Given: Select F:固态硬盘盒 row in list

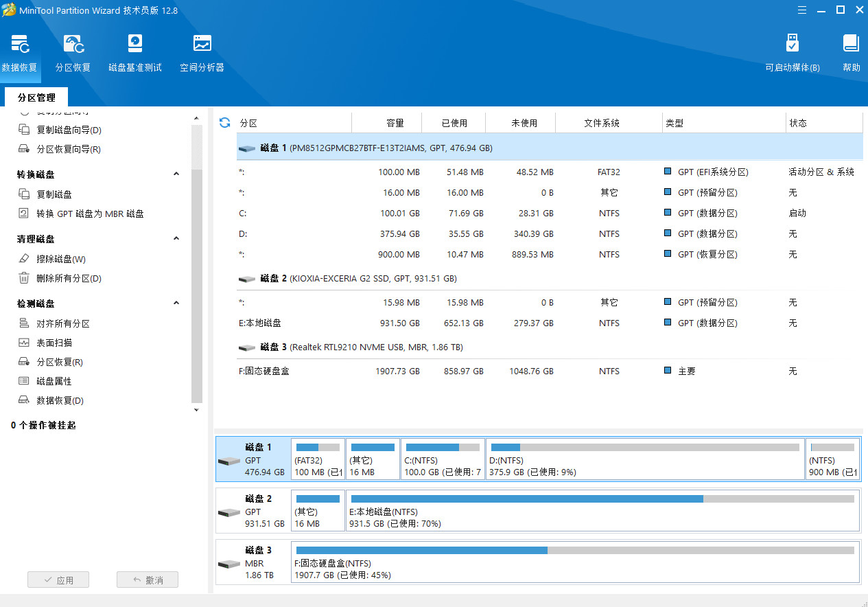Looking at the screenshot, I should coord(550,371).
